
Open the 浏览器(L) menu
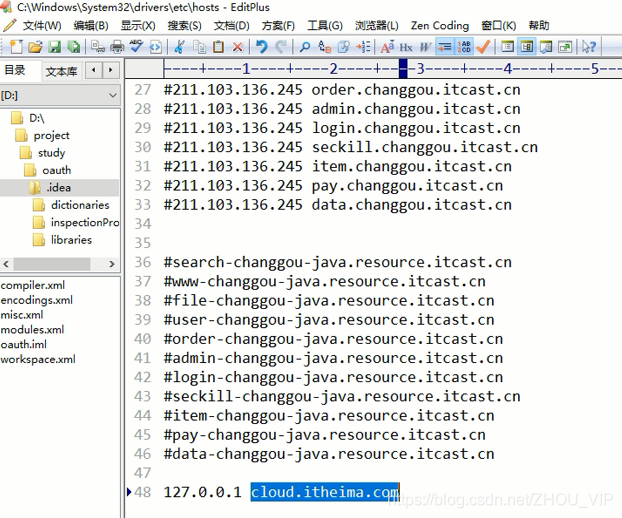click(x=377, y=25)
